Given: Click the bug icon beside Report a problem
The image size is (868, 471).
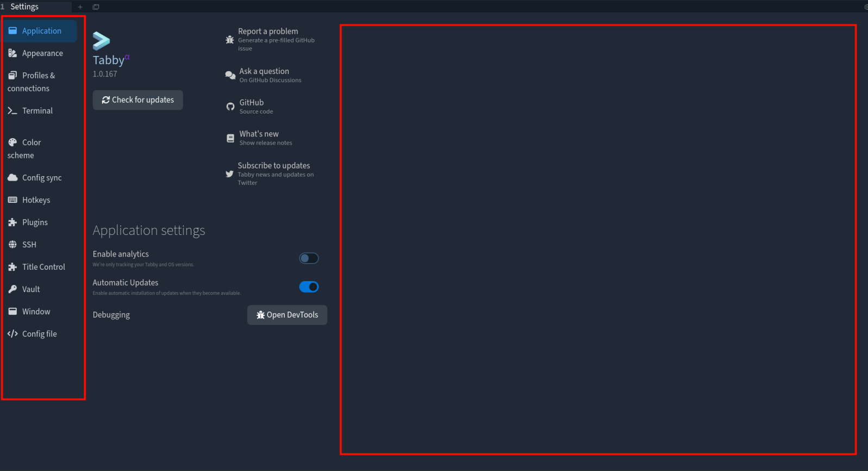Looking at the screenshot, I should pos(230,40).
